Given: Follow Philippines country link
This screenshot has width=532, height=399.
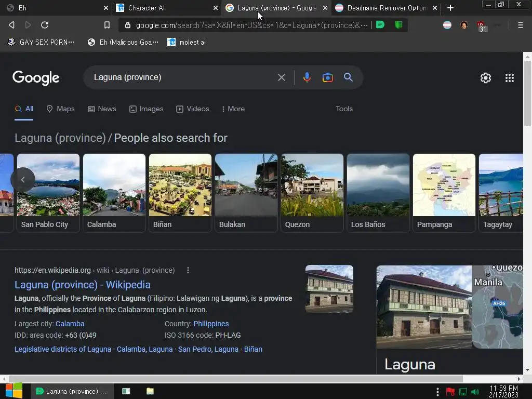Looking at the screenshot, I should (211, 324).
